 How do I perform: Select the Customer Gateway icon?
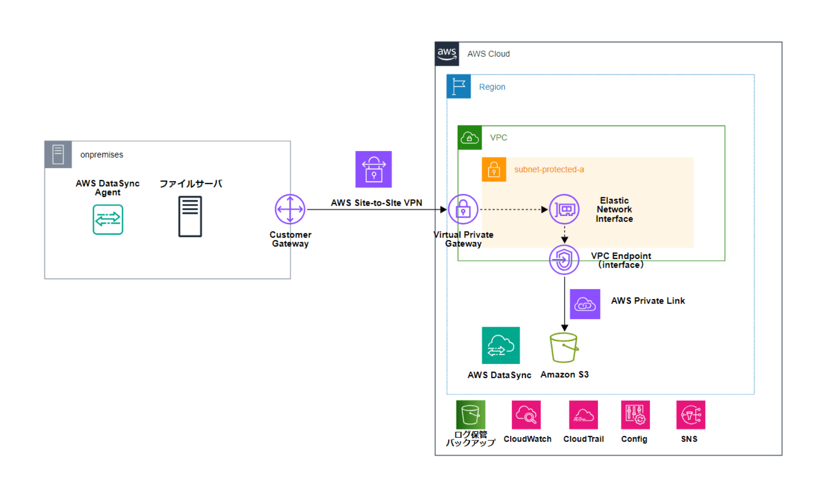tap(290, 209)
